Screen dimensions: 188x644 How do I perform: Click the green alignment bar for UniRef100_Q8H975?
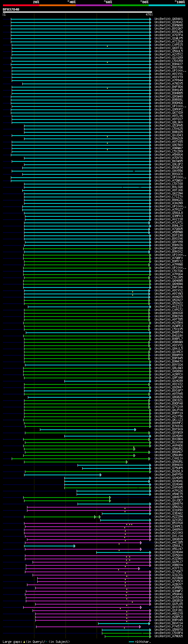click(67, 497)
